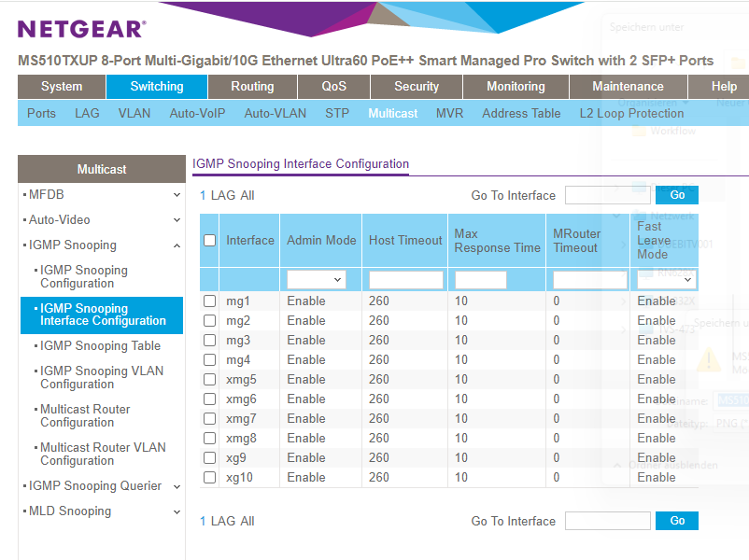The width and height of the screenshot is (749, 560).
Task: Go to the Address Table submenu
Action: point(521,113)
